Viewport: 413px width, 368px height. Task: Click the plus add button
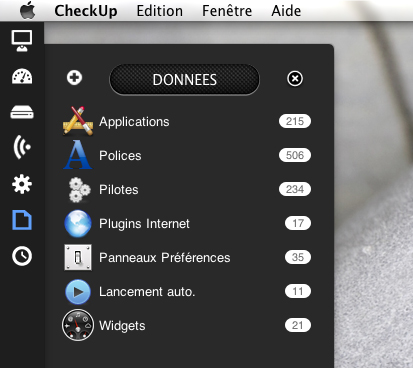pyautogui.click(x=74, y=78)
